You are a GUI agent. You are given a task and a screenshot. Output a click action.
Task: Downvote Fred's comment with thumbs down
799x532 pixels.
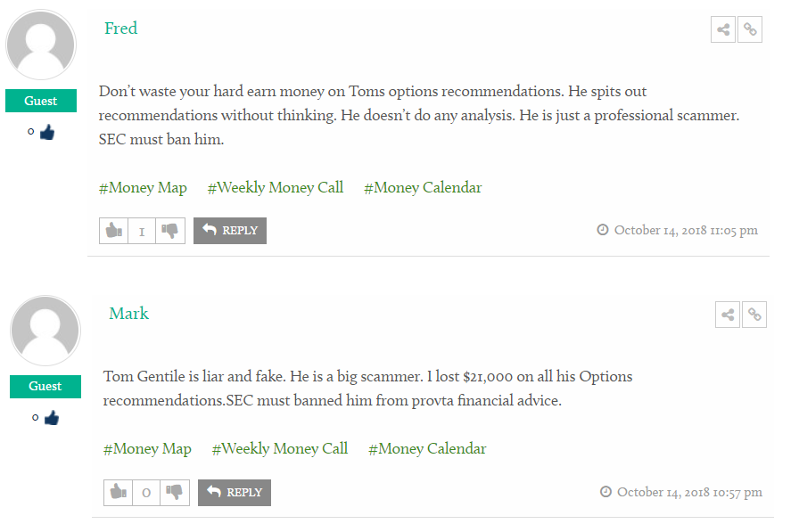pyautogui.click(x=170, y=231)
